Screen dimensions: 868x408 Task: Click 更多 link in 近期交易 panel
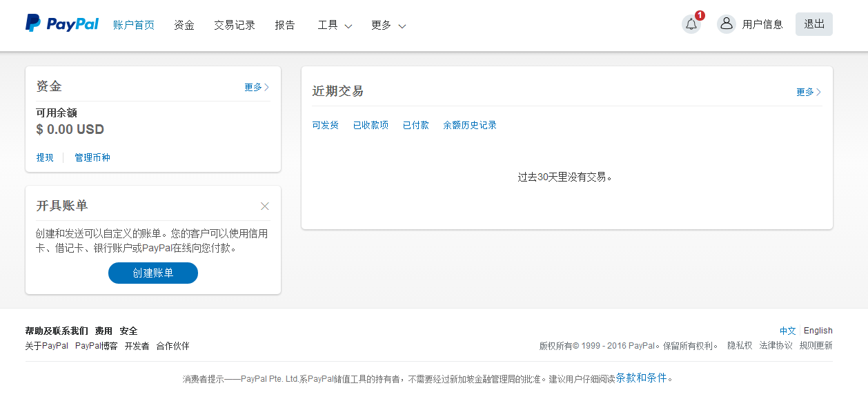[x=809, y=92]
